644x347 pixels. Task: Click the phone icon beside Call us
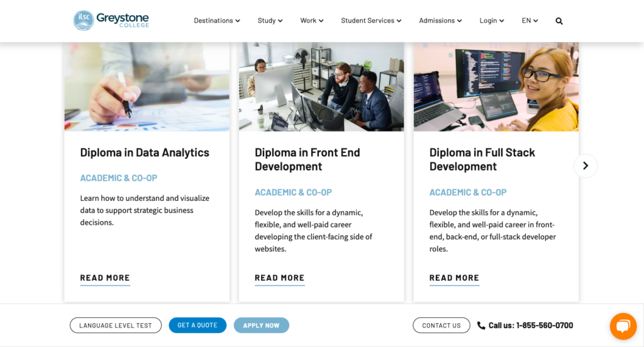(481, 325)
